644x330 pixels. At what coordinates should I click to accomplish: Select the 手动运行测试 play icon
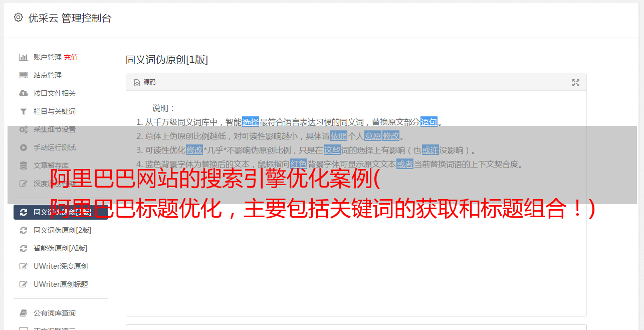[x=23, y=147]
